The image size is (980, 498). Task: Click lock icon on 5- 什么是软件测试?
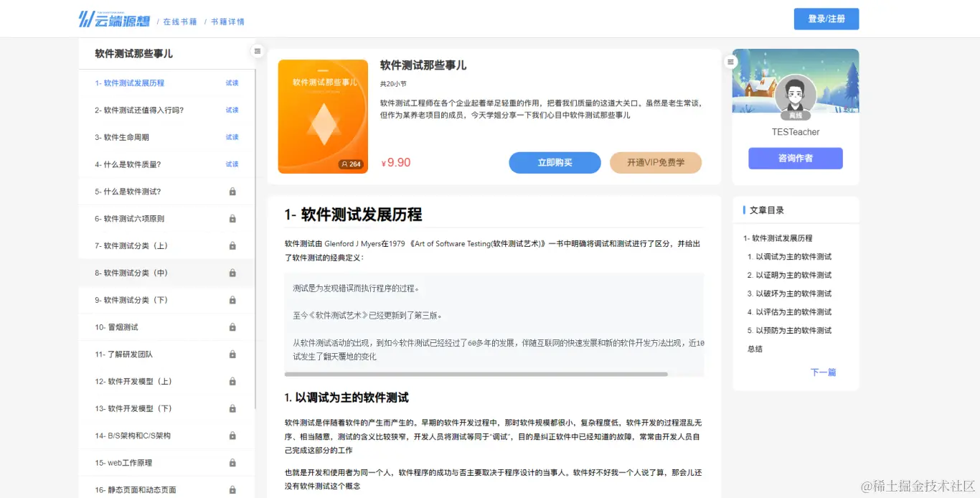coord(232,192)
